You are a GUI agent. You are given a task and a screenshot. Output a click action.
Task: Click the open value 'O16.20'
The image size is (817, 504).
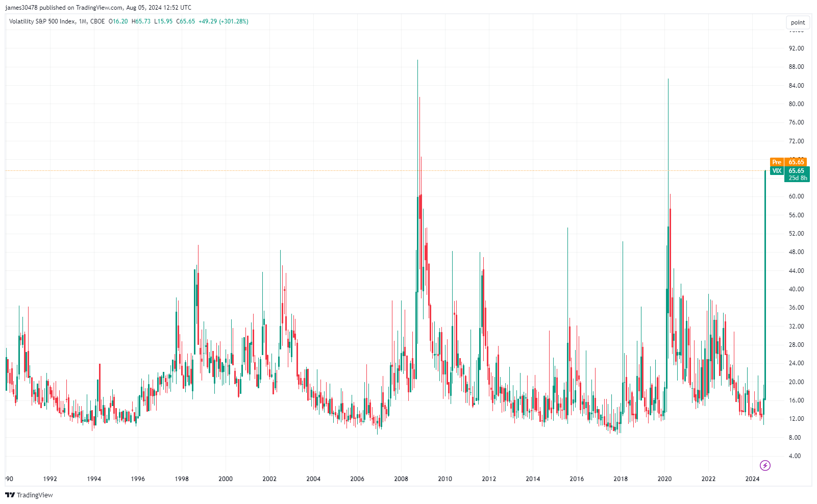[118, 21]
